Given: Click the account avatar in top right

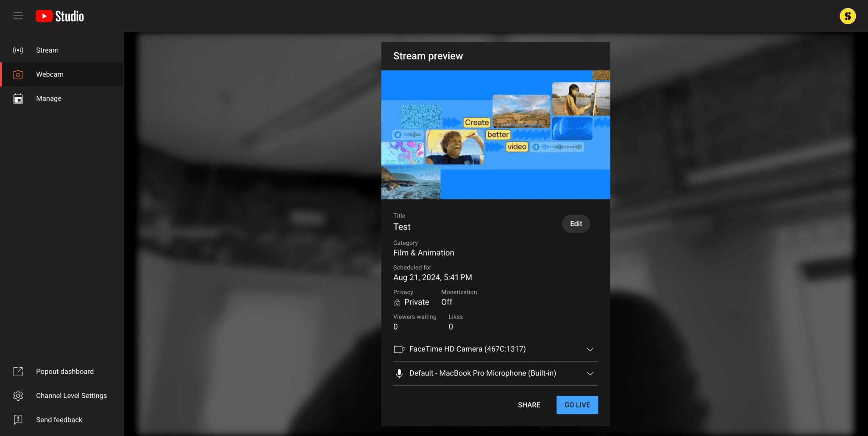Looking at the screenshot, I should click(x=848, y=16).
